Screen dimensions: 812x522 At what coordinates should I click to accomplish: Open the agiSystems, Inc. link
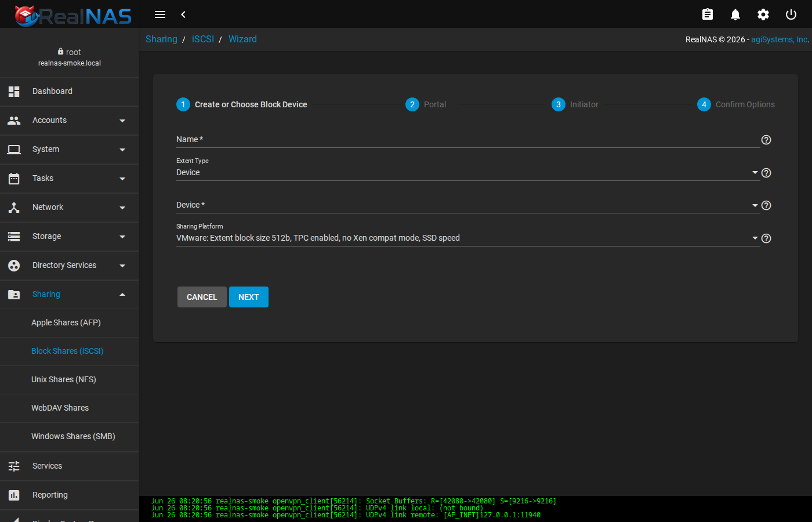[x=780, y=39]
